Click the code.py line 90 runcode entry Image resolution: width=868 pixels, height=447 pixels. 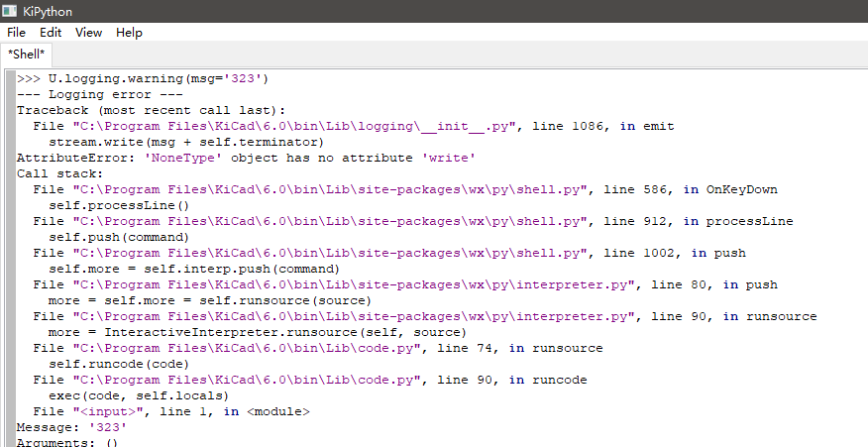[309, 380]
